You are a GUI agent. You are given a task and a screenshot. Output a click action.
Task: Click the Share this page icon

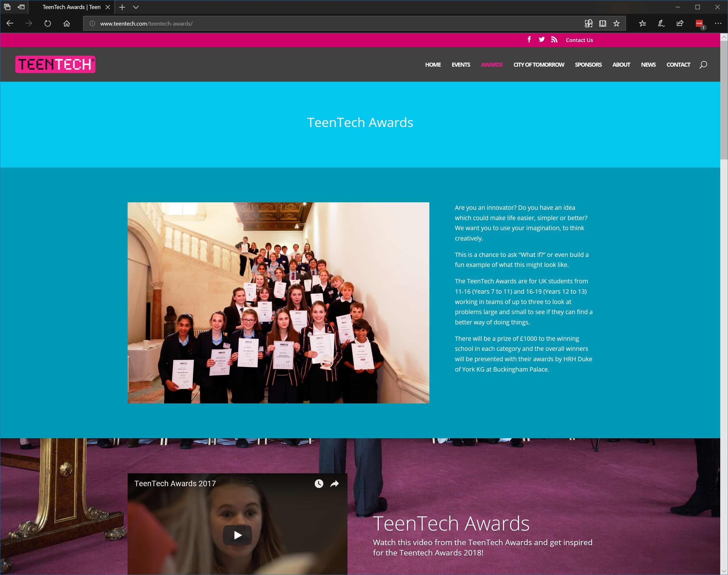pos(680,24)
